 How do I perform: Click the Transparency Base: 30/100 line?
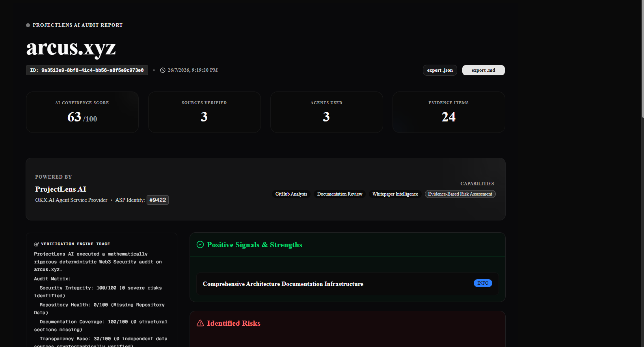pos(101,342)
